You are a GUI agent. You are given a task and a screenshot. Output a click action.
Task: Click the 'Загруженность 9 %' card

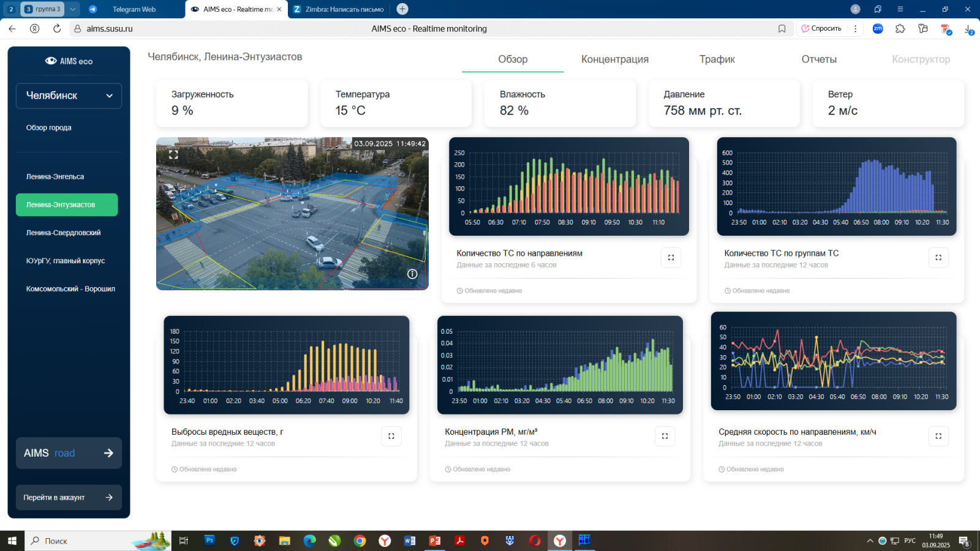(232, 103)
